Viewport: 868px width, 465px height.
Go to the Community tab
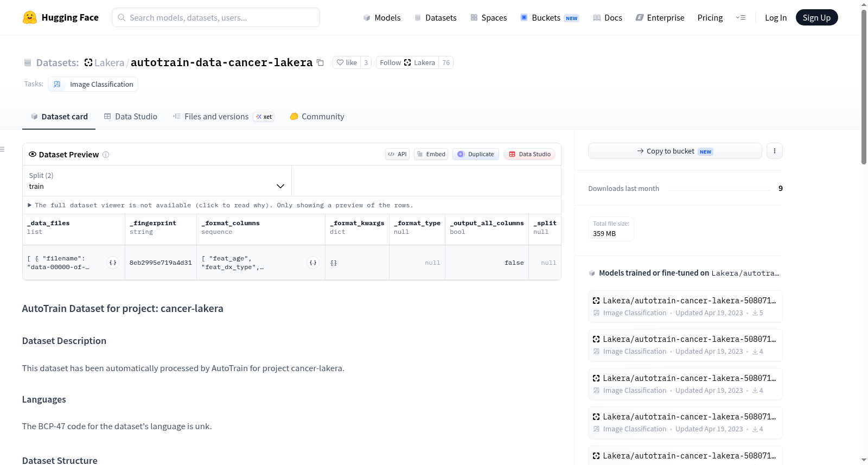click(x=317, y=117)
